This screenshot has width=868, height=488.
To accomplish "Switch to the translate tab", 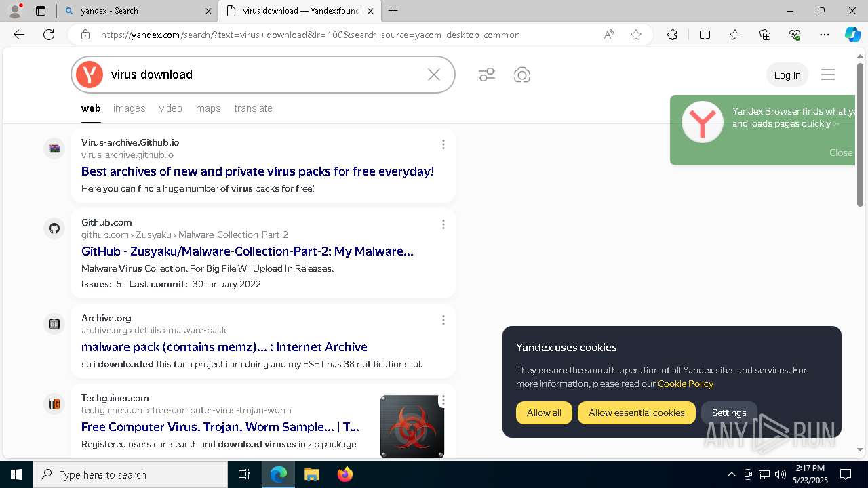I will point(253,108).
